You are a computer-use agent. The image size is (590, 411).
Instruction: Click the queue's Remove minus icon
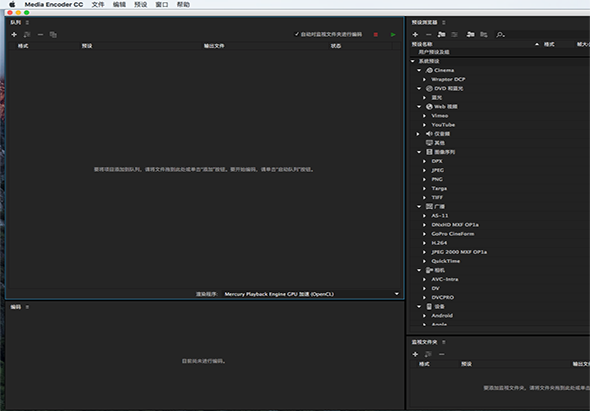coord(40,35)
